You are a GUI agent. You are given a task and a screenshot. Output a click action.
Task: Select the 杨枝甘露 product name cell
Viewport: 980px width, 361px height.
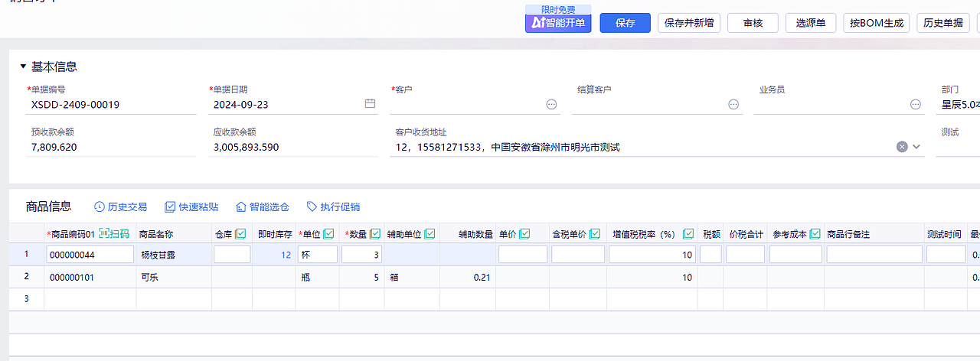[x=174, y=255]
